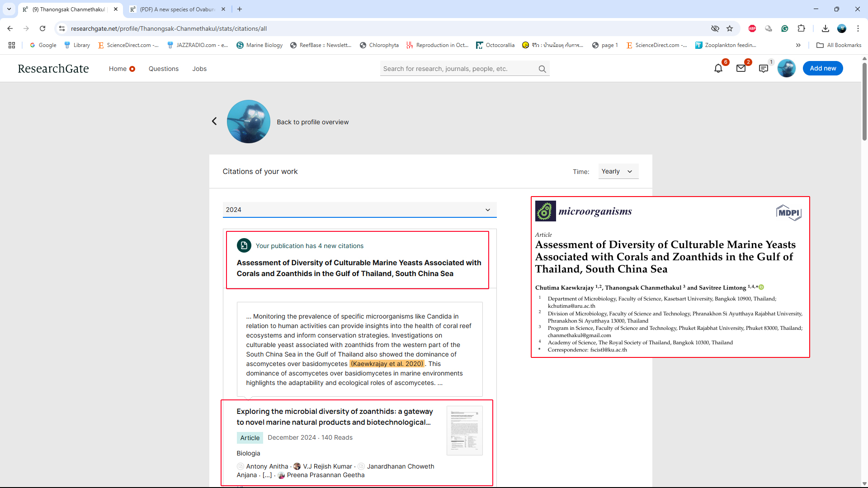Open the Yearly time dropdown

pos(618,172)
